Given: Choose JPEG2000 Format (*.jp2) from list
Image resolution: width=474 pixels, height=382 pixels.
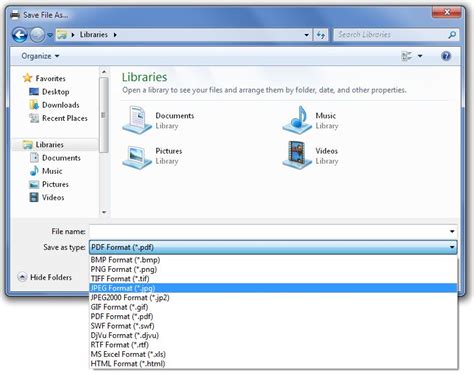Looking at the screenshot, I should [x=273, y=297].
